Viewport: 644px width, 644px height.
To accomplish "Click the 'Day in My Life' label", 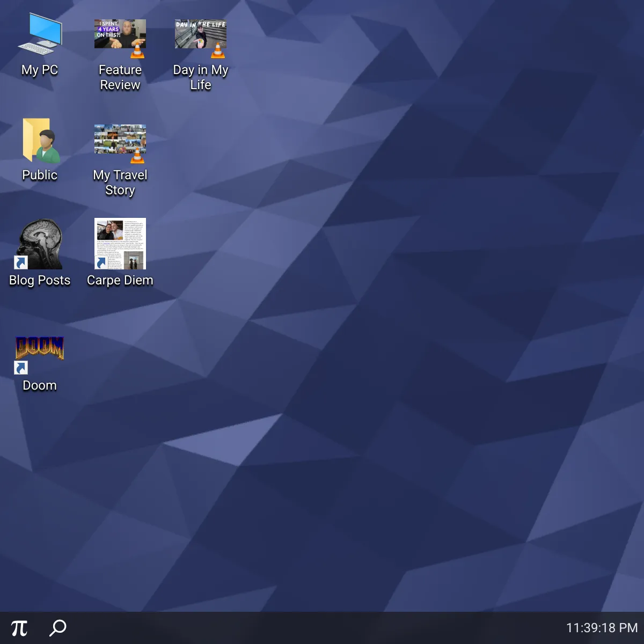I will (x=200, y=77).
